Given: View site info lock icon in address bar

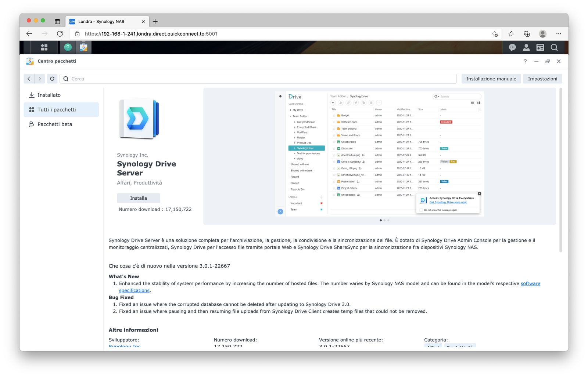Looking at the screenshot, I should (x=77, y=34).
